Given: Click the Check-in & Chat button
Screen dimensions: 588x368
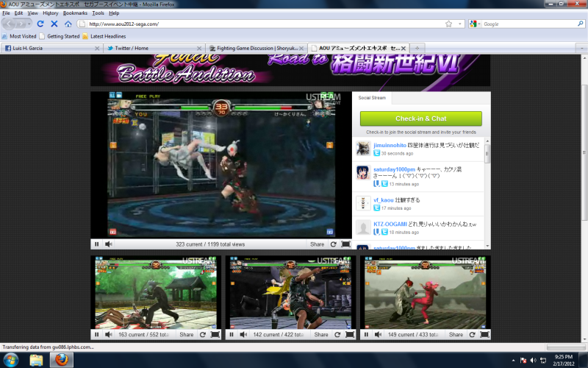Looking at the screenshot, I should (420, 118).
